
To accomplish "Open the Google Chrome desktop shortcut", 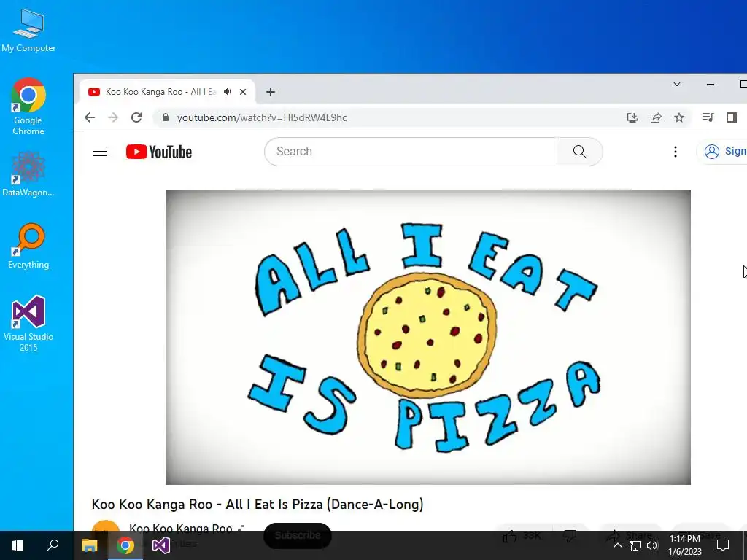I will click(x=28, y=106).
